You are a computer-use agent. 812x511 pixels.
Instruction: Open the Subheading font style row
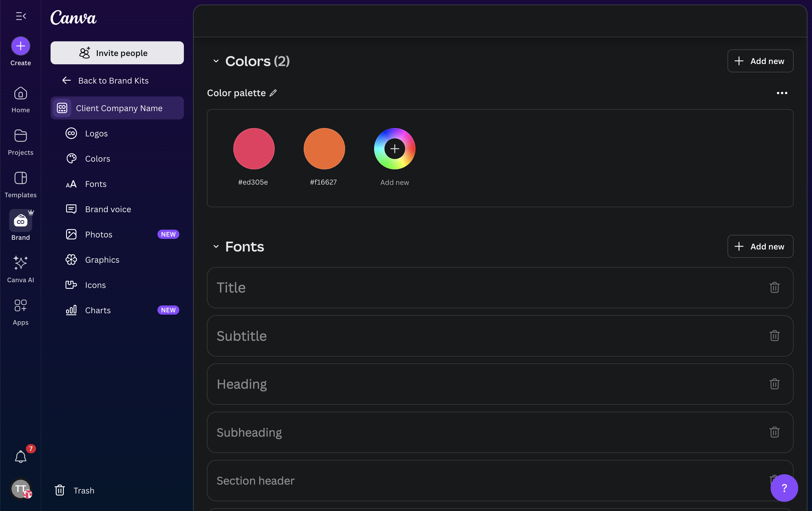click(x=500, y=432)
